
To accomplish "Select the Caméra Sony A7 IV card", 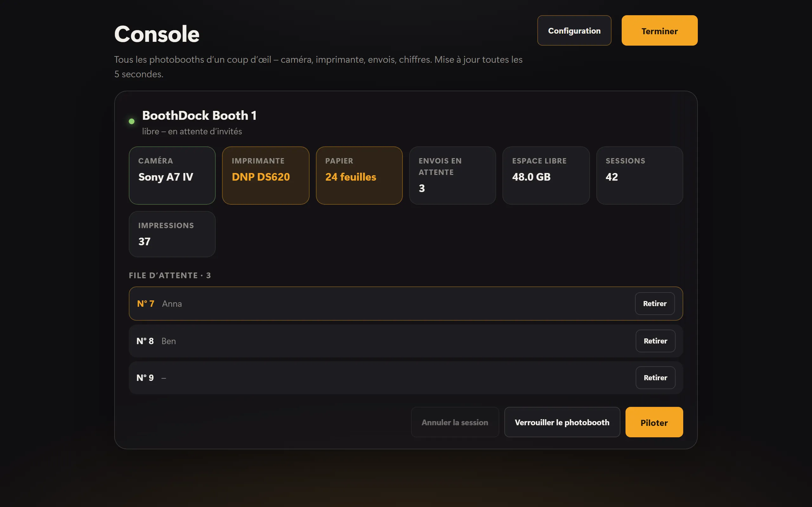I will tap(172, 175).
